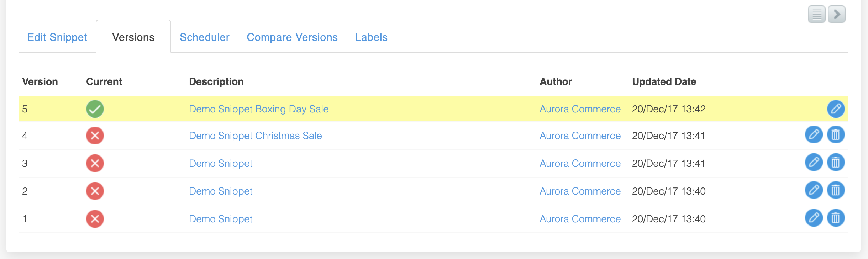Click the red cross status for version 4
868x259 pixels.
(x=95, y=136)
